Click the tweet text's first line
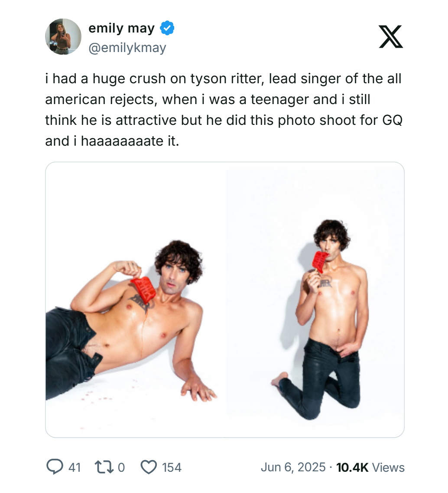Image resolution: width=448 pixels, height=493 pixels. pyautogui.click(x=223, y=79)
